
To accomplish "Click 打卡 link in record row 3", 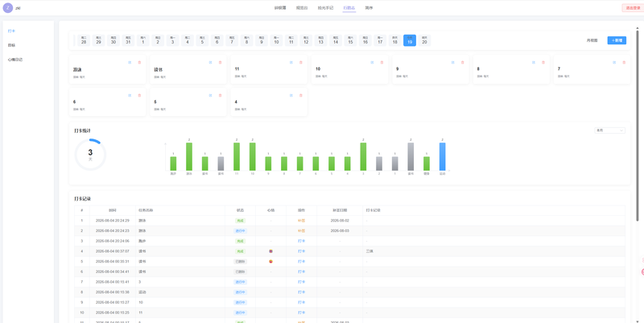I will tap(301, 241).
